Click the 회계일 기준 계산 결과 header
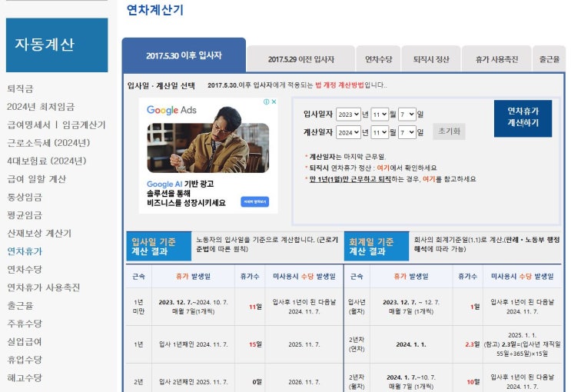Screen dimensions: 571x392 377,247
